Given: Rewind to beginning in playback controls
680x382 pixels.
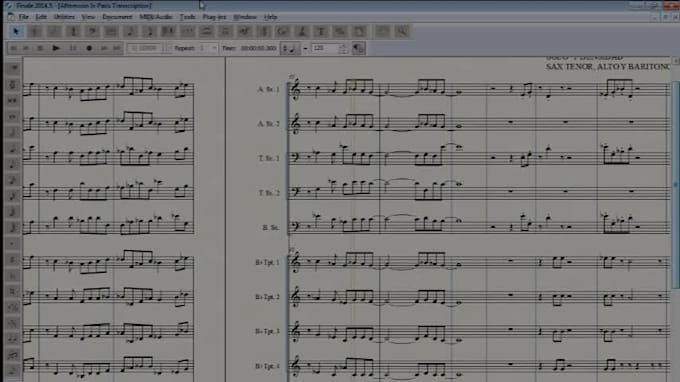Looking at the screenshot, I should click(13, 48).
